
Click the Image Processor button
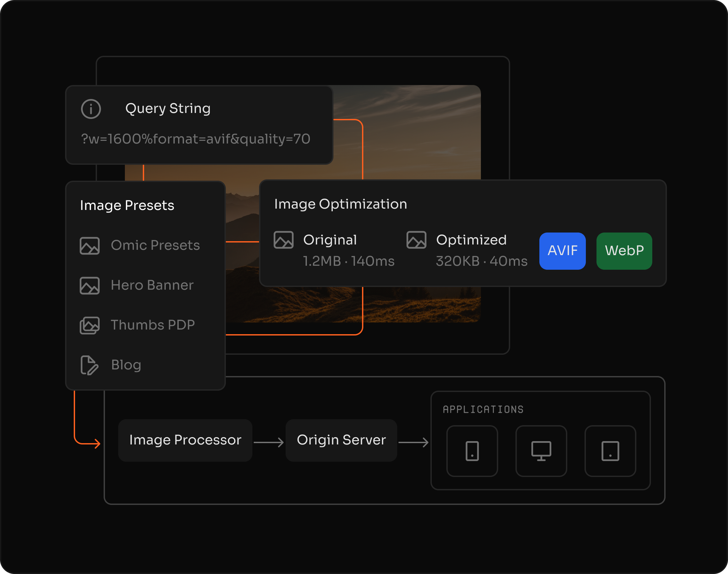pyautogui.click(x=185, y=440)
